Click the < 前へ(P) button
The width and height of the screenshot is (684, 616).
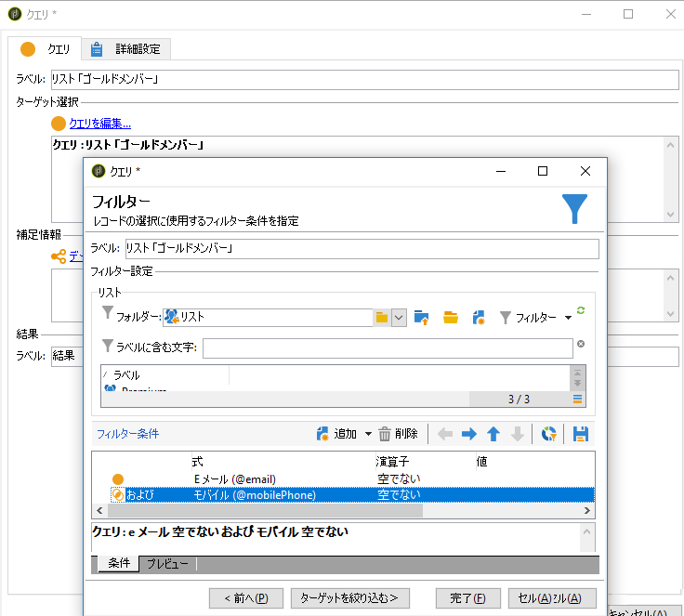coord(246,598)
